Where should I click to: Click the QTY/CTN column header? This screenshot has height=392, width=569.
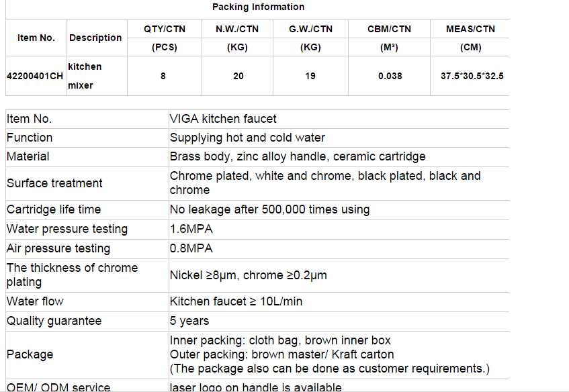coord(165,30)
